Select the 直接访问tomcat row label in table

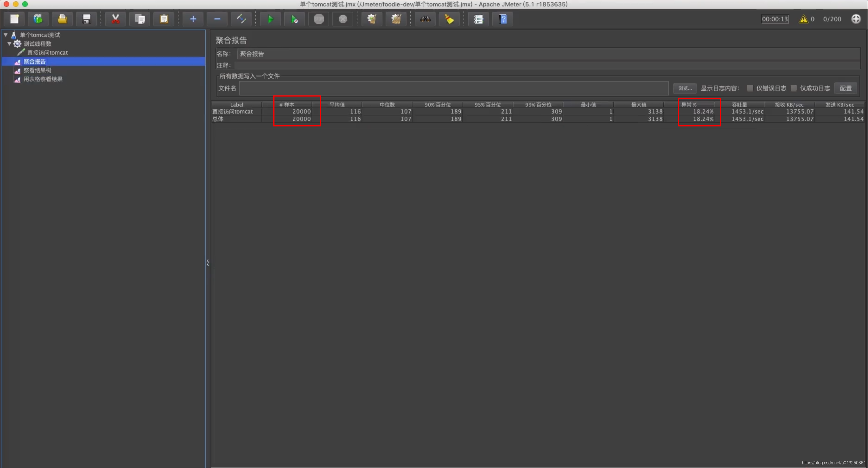[x=233, y=111]
